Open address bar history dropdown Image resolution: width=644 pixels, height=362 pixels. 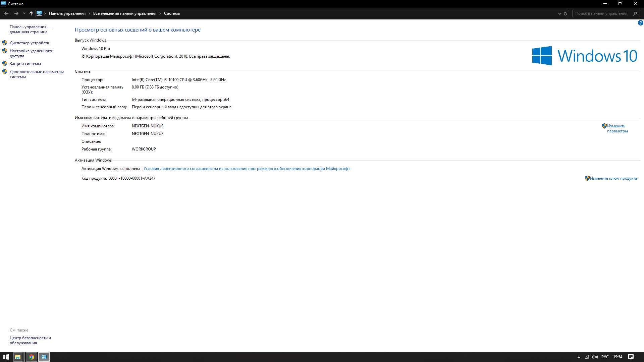559,13
